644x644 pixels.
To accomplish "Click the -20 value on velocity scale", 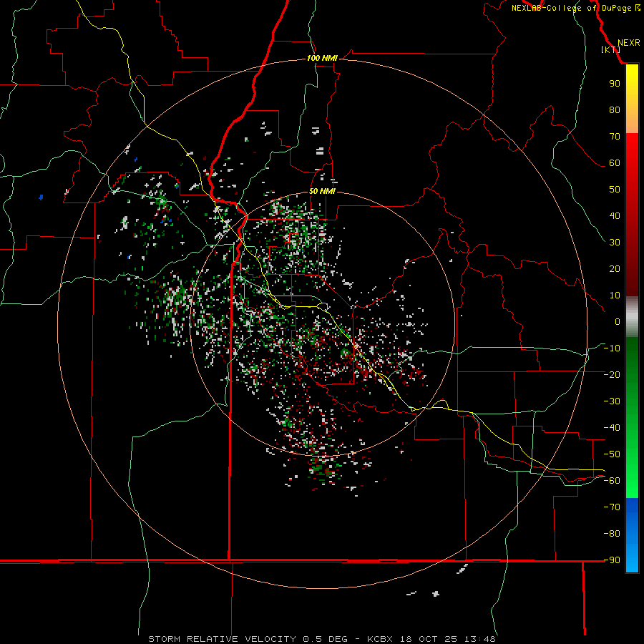I will (x=612, y=374).
